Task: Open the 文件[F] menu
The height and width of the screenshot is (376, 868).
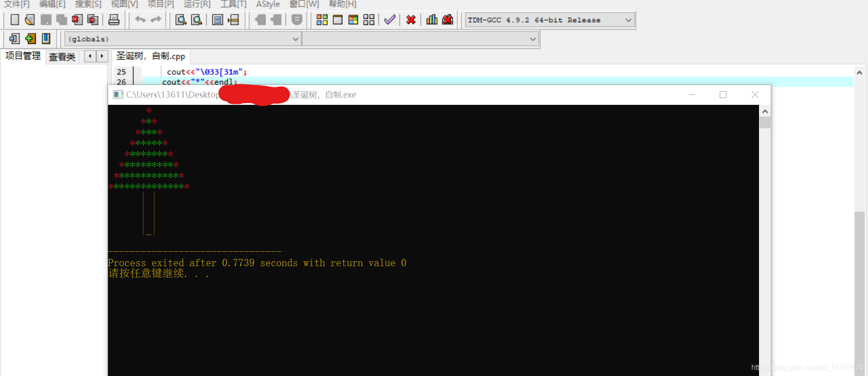Action: click(x=17, y=4)
